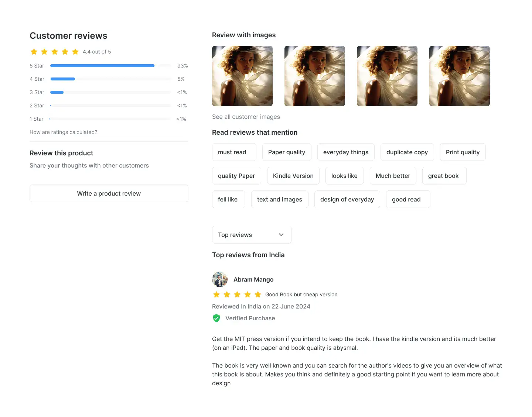Screen dimensions: 532x417
Task: Click the Share your thoughts with other customers text
Action: [89, 165]
